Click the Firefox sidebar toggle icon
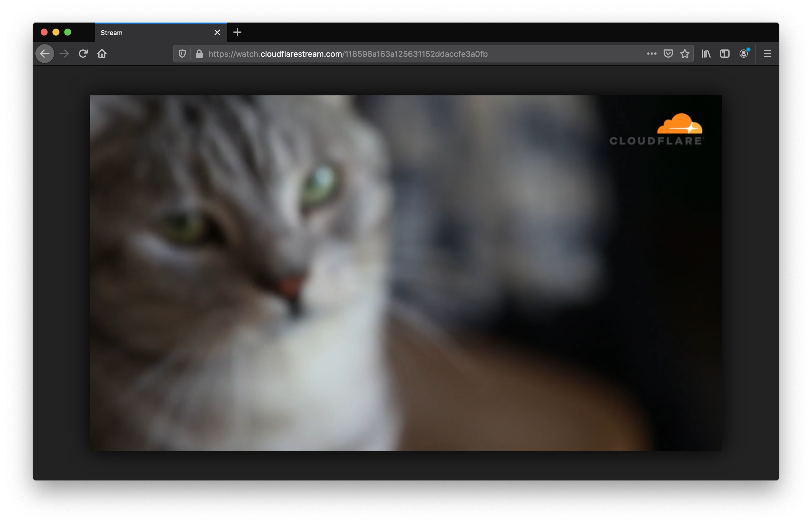The height and width of the screenshot is (524, 812). point(724,53)
